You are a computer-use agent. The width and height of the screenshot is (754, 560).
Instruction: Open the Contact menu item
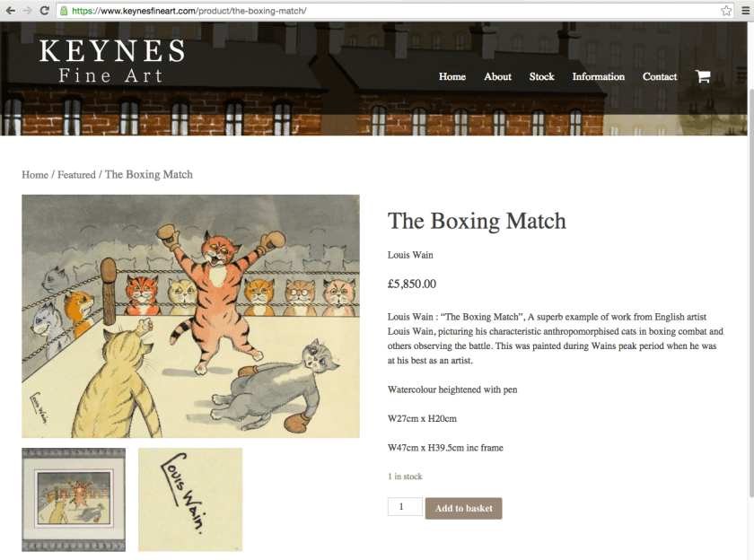point(659,76)
